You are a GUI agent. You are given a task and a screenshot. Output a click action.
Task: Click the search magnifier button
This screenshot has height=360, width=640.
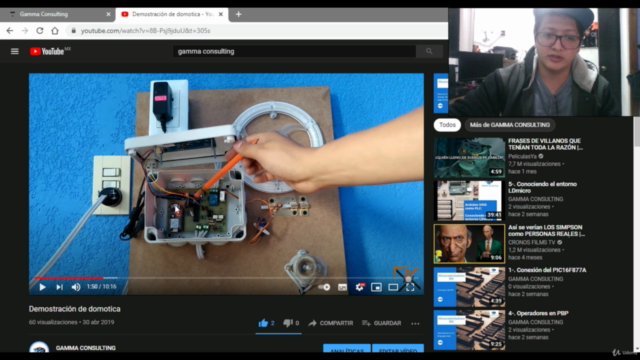click(429, 51)
